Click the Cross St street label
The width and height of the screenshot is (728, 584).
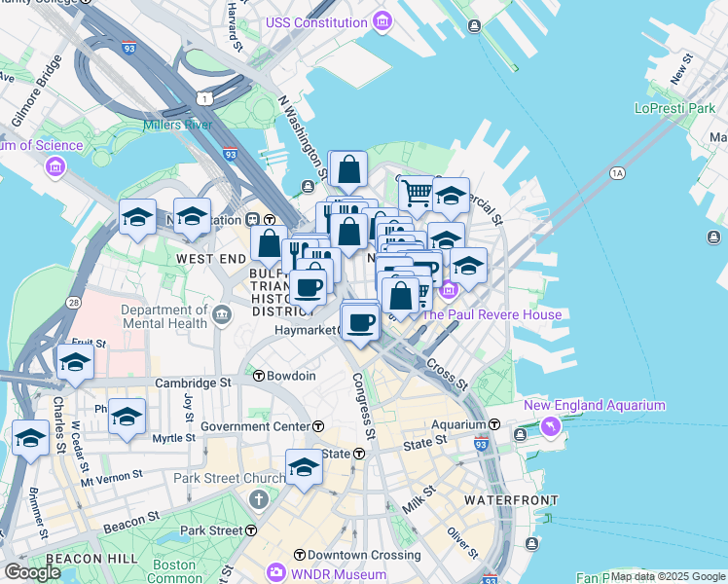[447, 374]
